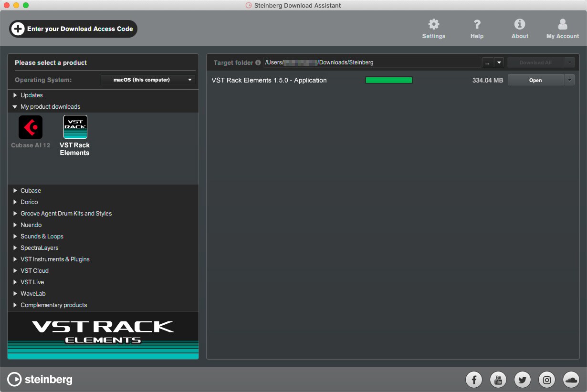Open My Account profile icon
Screen dimensions: 587x392
pos(563,24)
